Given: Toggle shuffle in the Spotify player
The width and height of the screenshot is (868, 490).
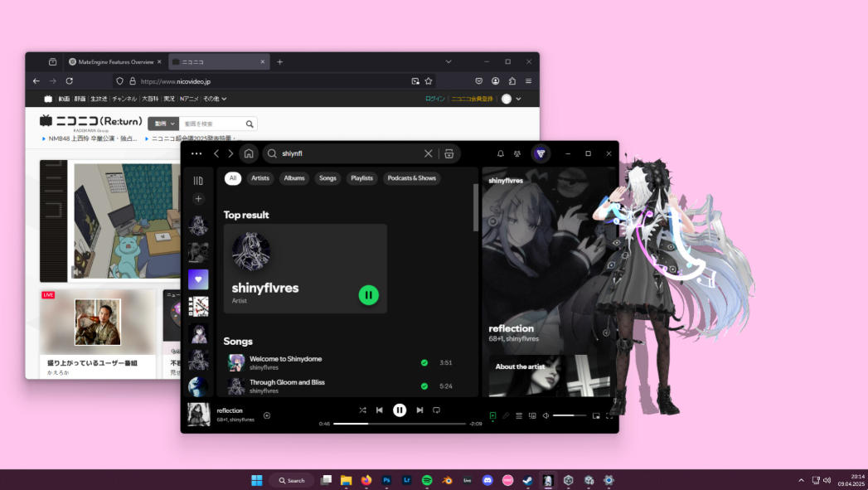Looking at the screenshot, I should click(x=362, y=410).
